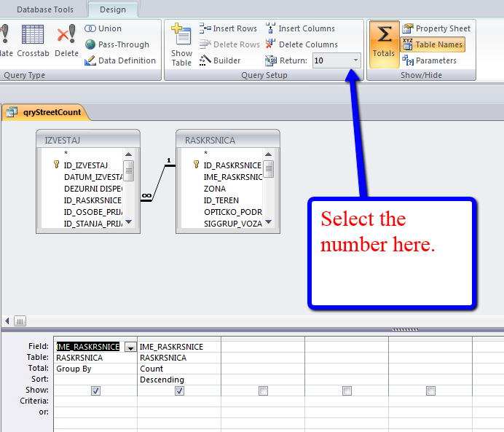Click the qryStreetCount tab icon
Screen dimensions: 504x432
point(12,112)
